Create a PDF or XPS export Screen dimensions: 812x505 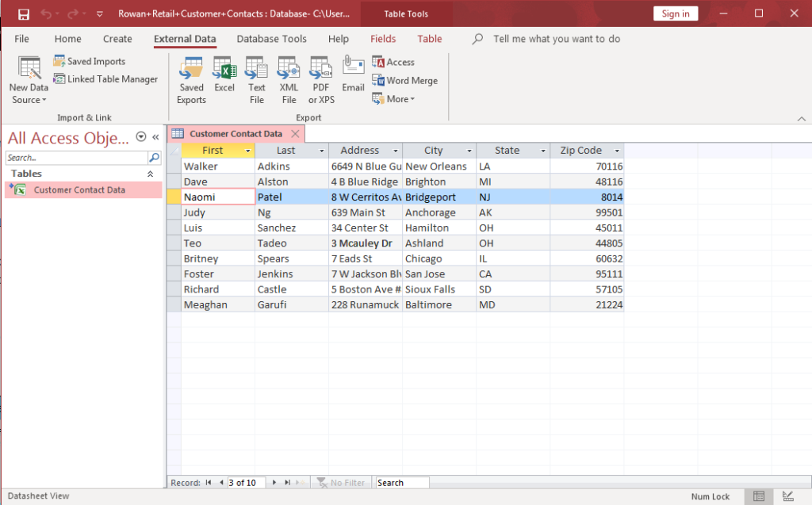tap(320, 78)
